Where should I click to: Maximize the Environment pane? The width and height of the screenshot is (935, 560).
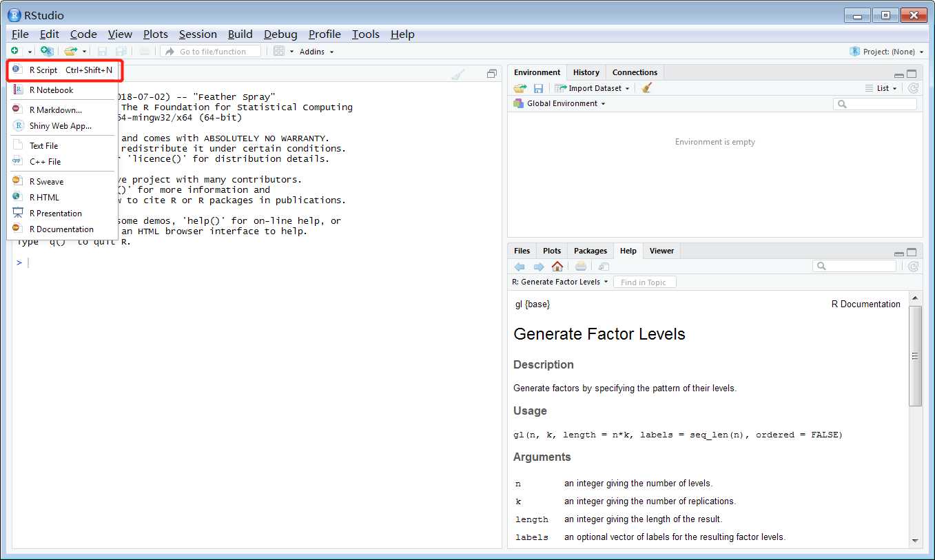pyautogui.click(x=912, y=74)
